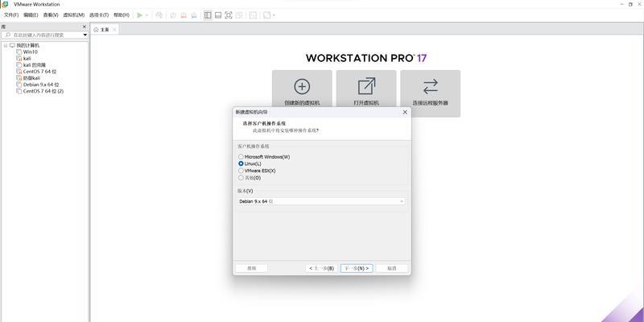
Task: Click the 创建新的虚拟机 tile label
Action: pyautogui.click(x=302, y=103)
